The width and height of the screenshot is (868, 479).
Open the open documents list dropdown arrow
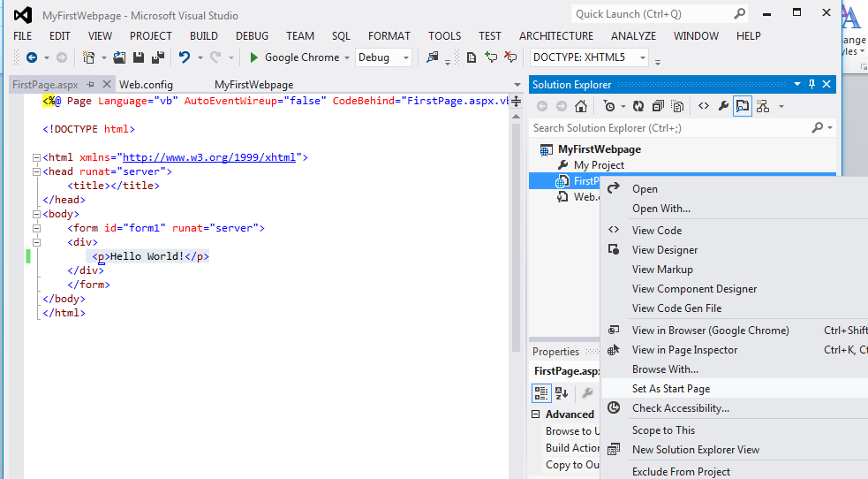517,85
